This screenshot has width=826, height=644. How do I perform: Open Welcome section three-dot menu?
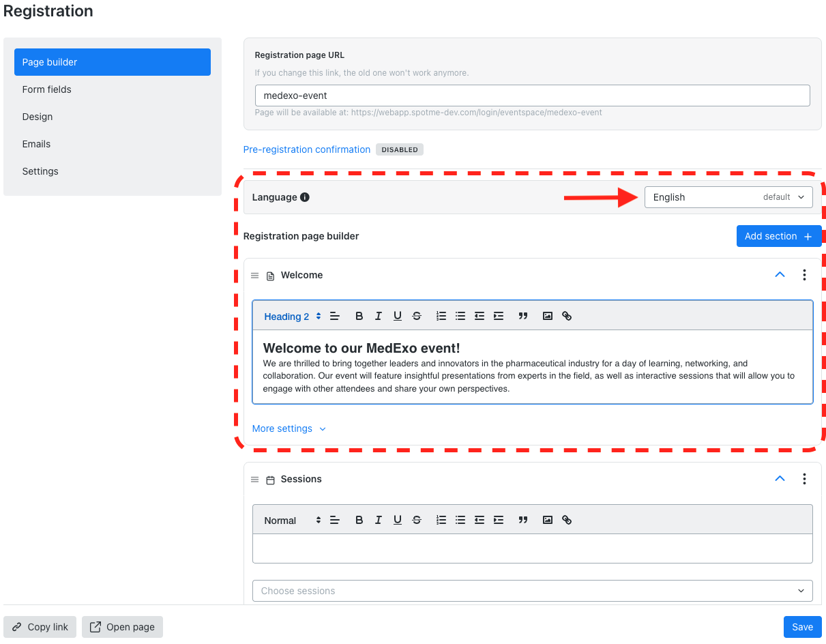click(804, 275)
